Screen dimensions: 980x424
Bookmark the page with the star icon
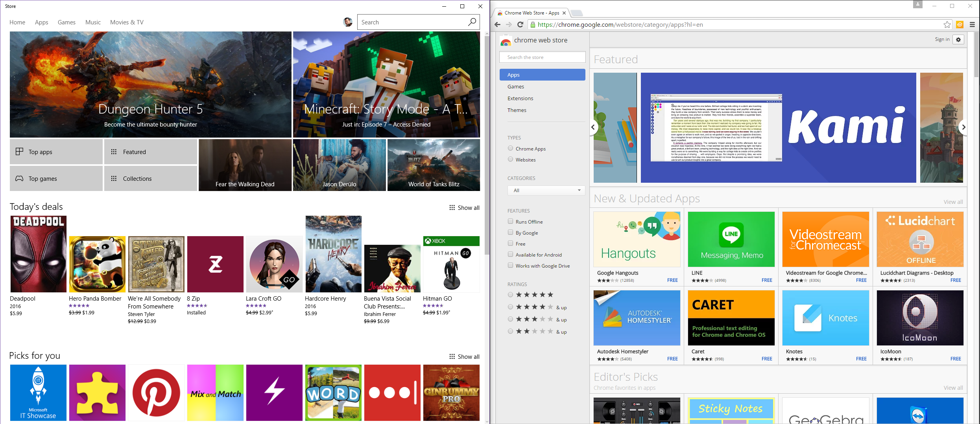click(947, 25)
